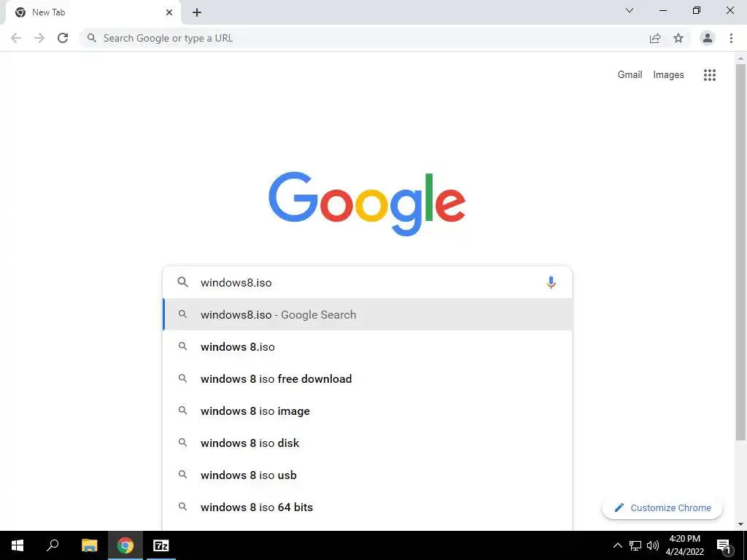Image resolution: width=747 pixels, height=560 pixels.
Task: Open the Images link
Action: coord(668,75)
